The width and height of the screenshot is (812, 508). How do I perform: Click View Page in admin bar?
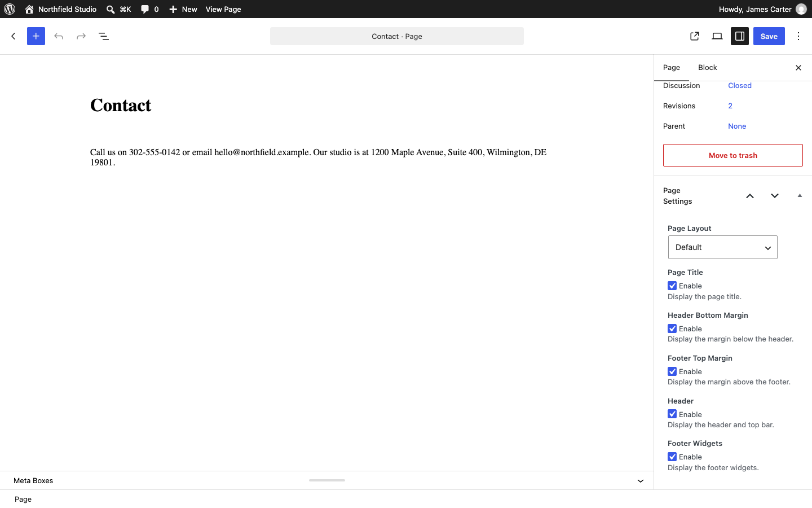[223, 9]
